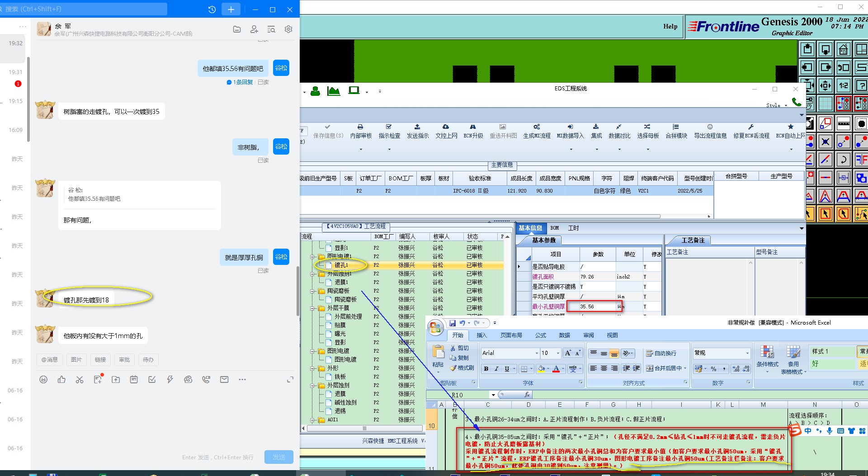Select the scissors screenshot tool in chat
This screenshot has height=476, width=868.
click(80, 380)
